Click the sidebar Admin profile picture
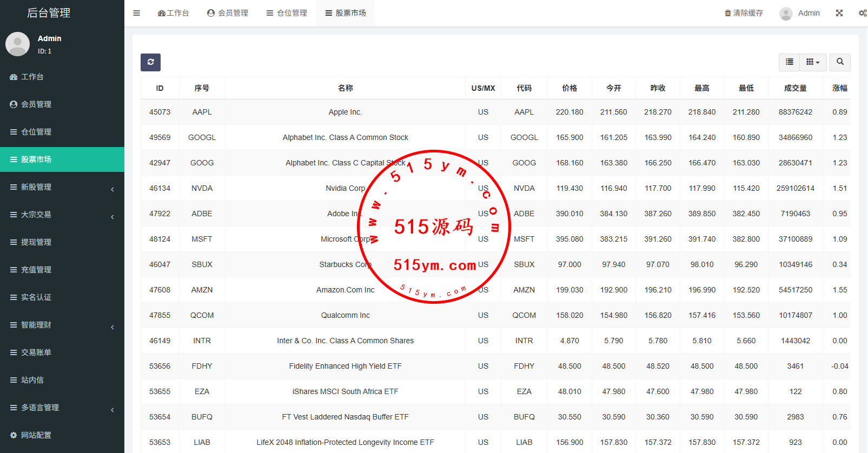This screenshot has width=868, height=453. [x=17, y=44]
